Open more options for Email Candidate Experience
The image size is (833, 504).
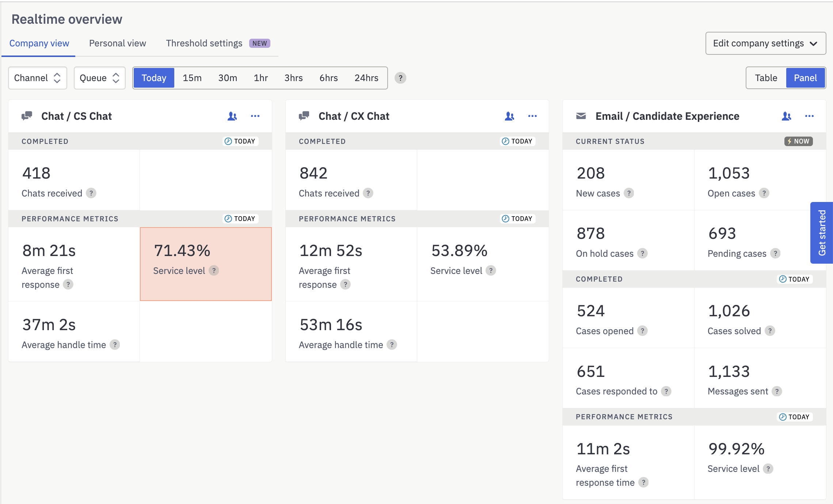809,116
